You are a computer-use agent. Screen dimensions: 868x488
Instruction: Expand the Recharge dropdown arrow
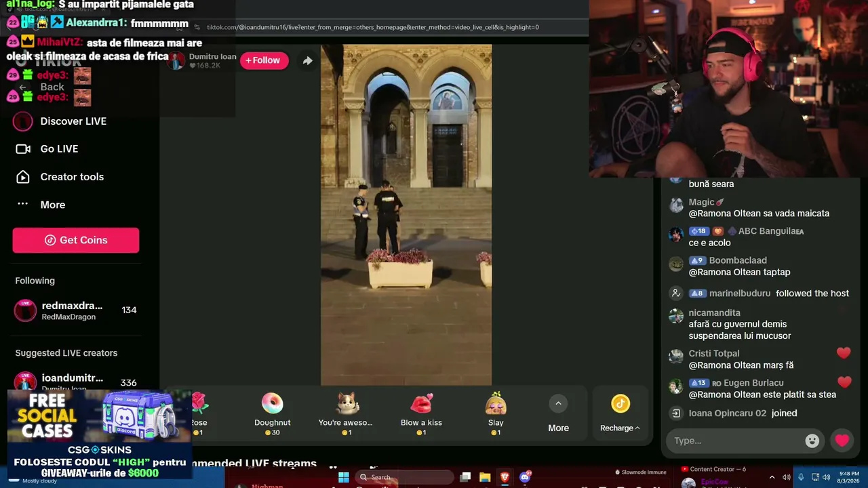pos(637,428)
